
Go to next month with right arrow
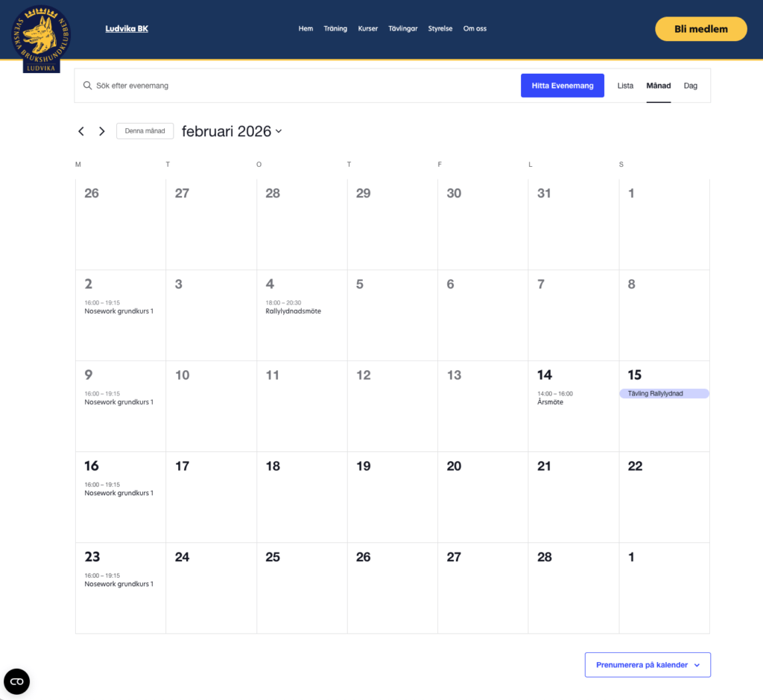[102, 131]
